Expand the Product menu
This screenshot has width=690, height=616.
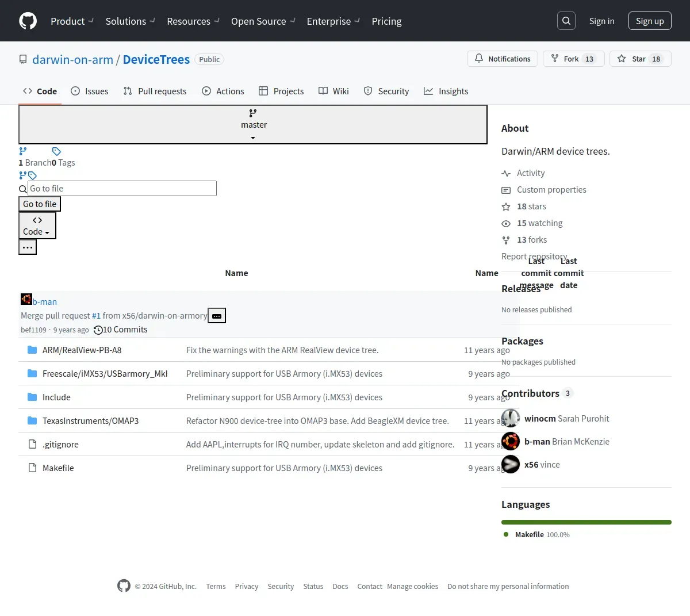pos(72,21)
